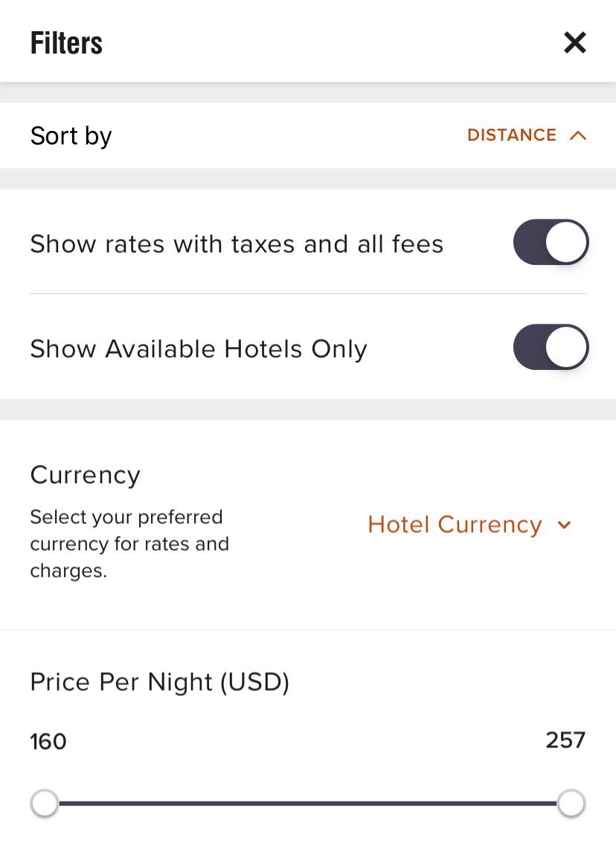Screen dimensions: 616x847
Task: Tap the Show Available Hotels Only label
Action: (199, 349)
